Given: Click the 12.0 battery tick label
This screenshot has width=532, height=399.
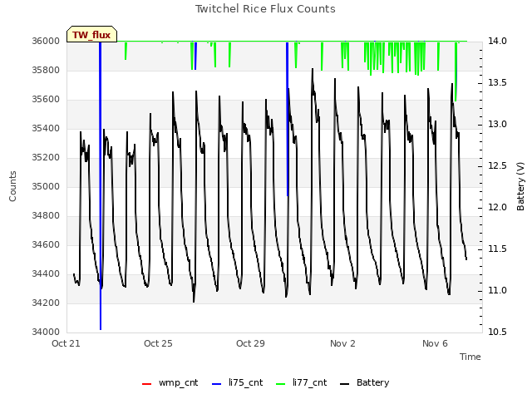Looking at the screenshot, I should (497, 207).
